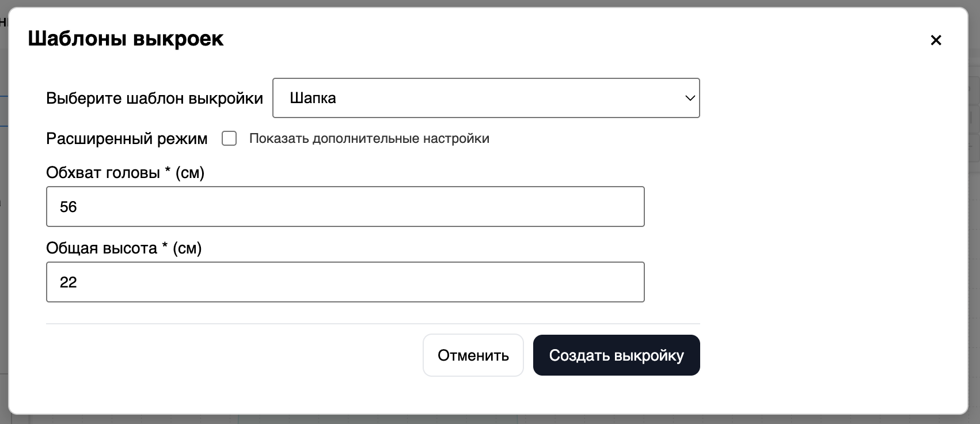Click Отменить to cancel
This screenshot has height=424, width=980.
pyautogui.click(x=473, y=355)
